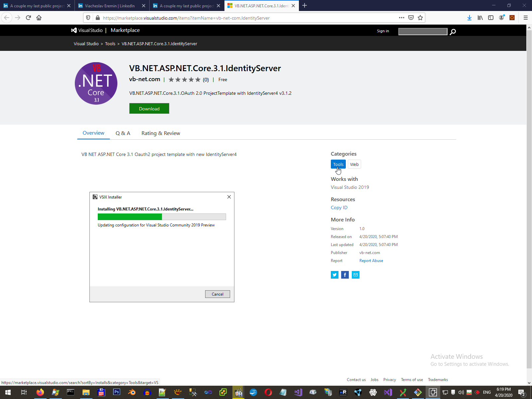This screenshot has width=532, height=399.
Task: Switch to Viacheslav Eremin LinkedIn tab
Action: click(112, 6)
